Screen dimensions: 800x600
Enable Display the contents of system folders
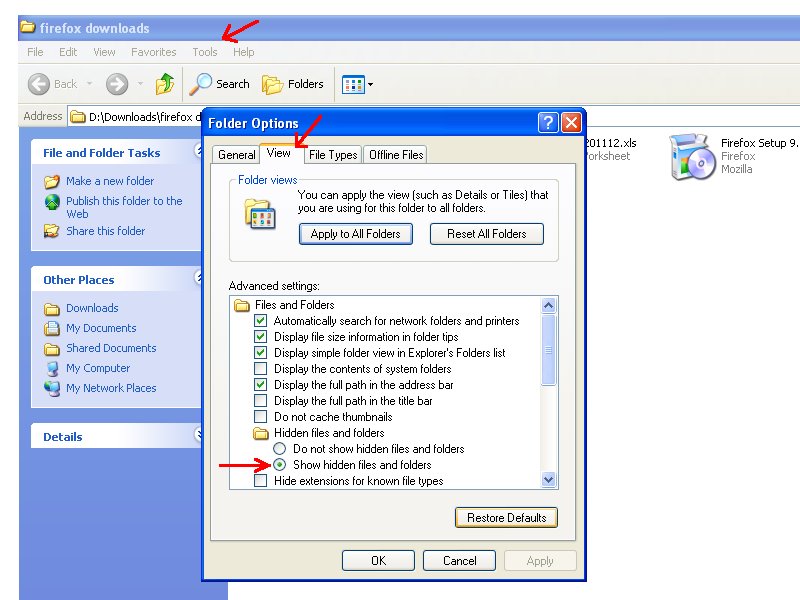pos(261,369)
